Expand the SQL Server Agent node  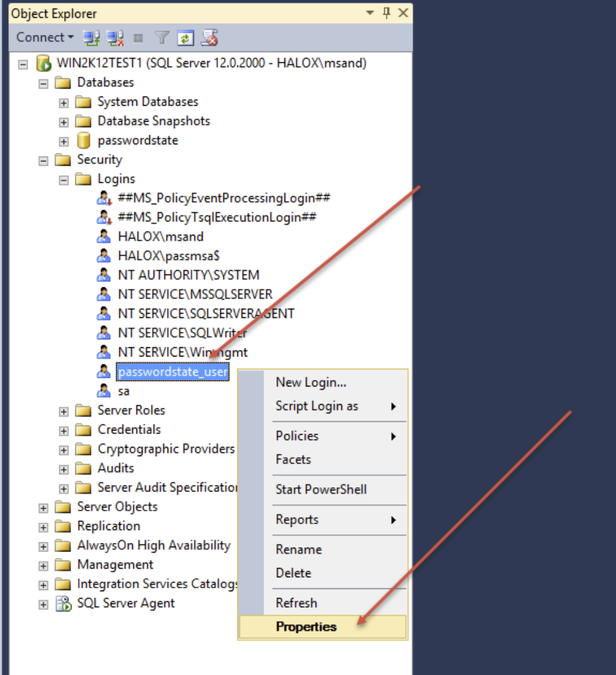pos(43,605)
